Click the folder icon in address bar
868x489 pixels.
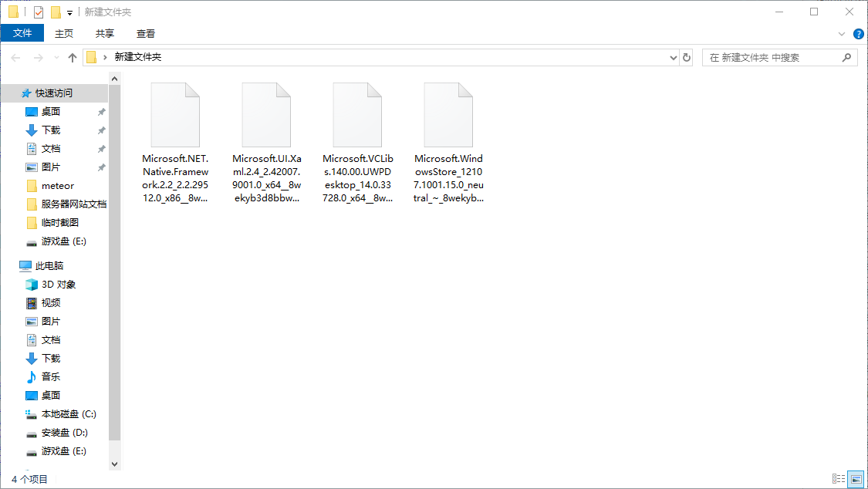point(92,57)
